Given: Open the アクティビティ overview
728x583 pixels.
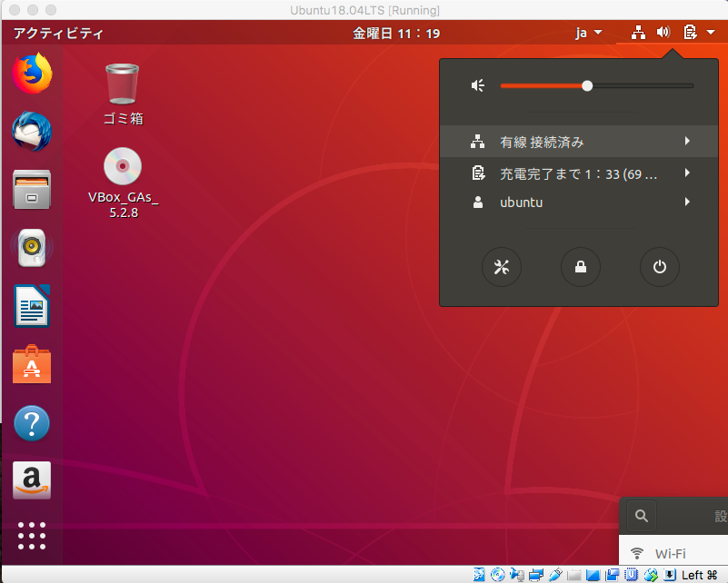Looking at the screenshot, I should pos(58,33).
